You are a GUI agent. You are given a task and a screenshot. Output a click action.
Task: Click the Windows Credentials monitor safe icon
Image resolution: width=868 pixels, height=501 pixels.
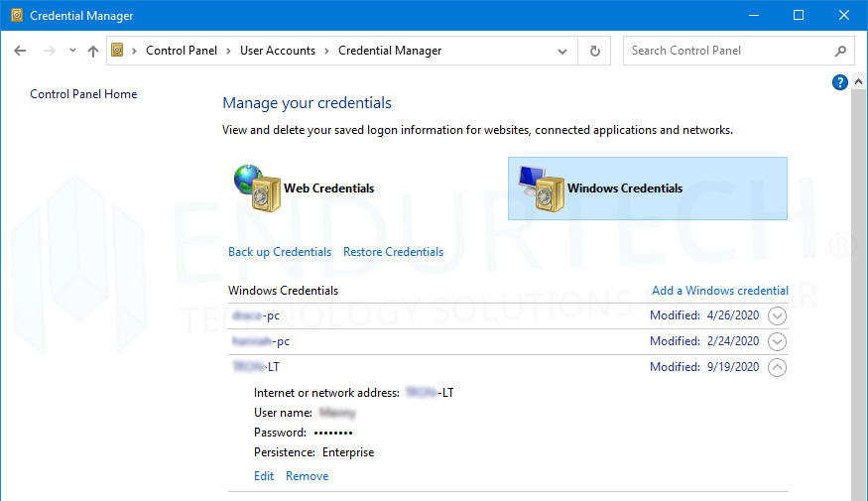pyautogui.click(x=542, y=188)
